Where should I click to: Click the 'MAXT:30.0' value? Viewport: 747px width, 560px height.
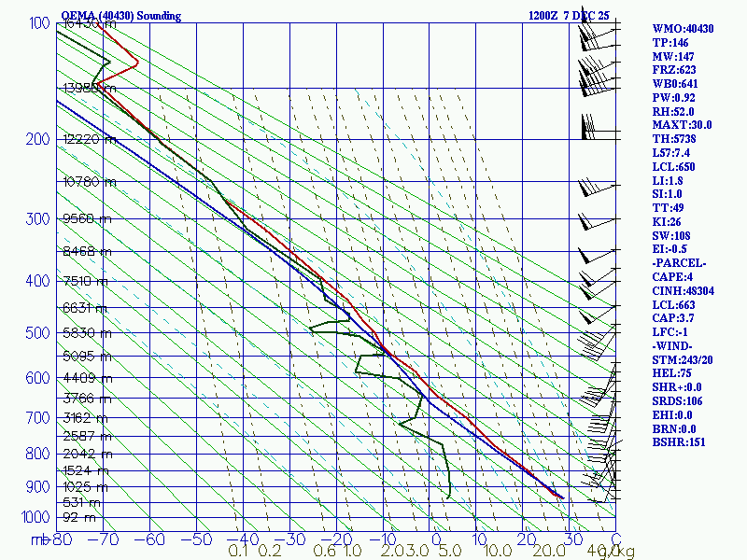point(682,125)
